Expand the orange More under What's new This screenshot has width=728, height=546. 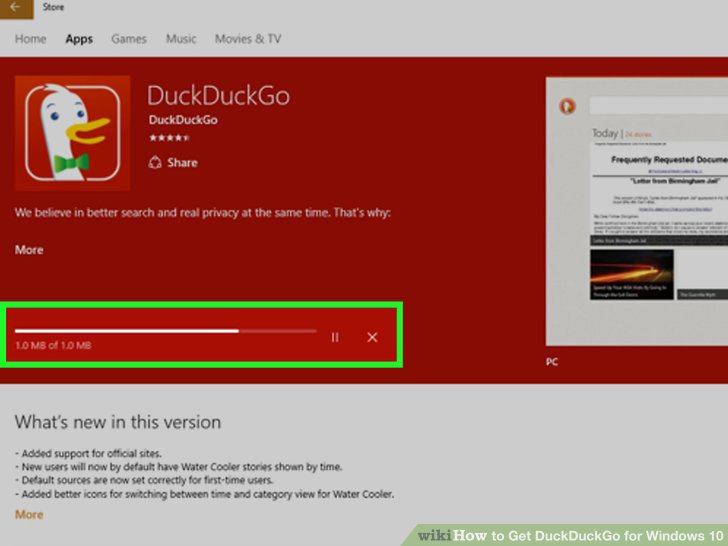(x=29, y=514)
